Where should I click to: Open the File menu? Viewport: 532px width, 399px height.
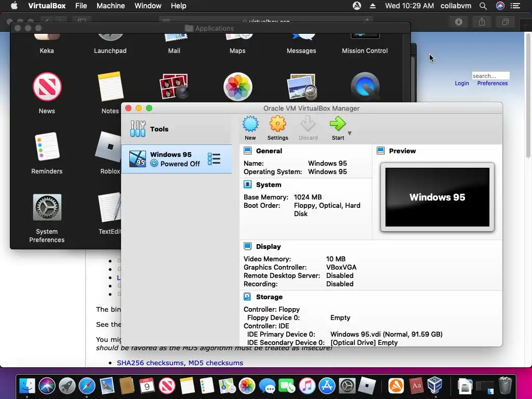pyautogui.click(x=81, y=6)
